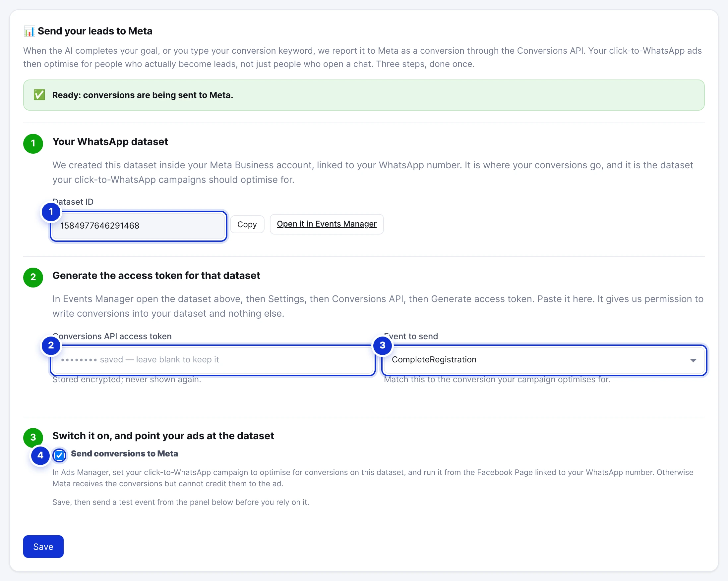Click the "Match this to the conversion" hint
The width and height of the screenshot is (728, 581).
497,380
